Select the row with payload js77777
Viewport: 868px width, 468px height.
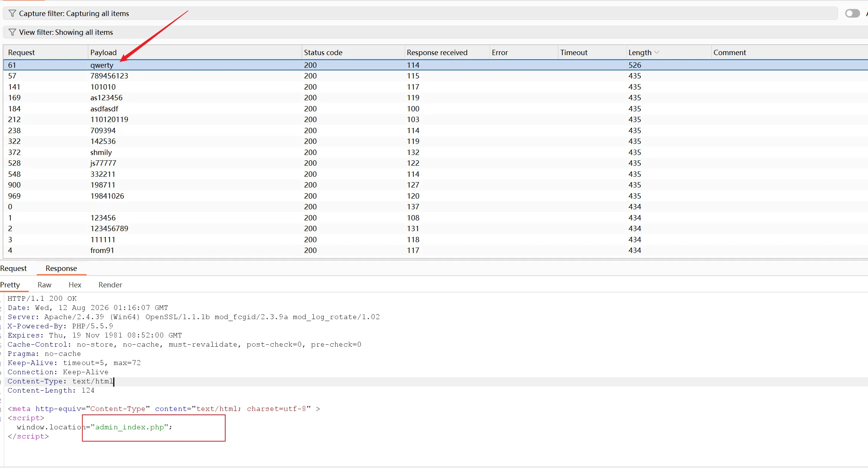435,163
